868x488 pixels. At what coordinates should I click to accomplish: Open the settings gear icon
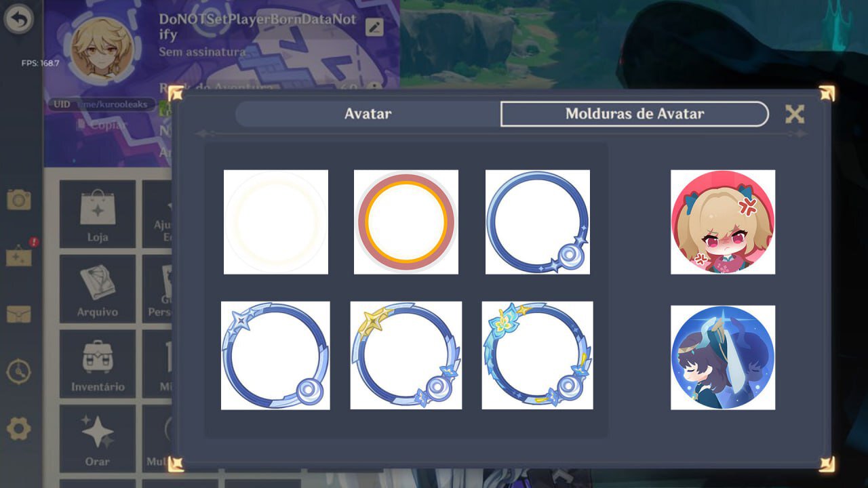(x=19, y=428)
